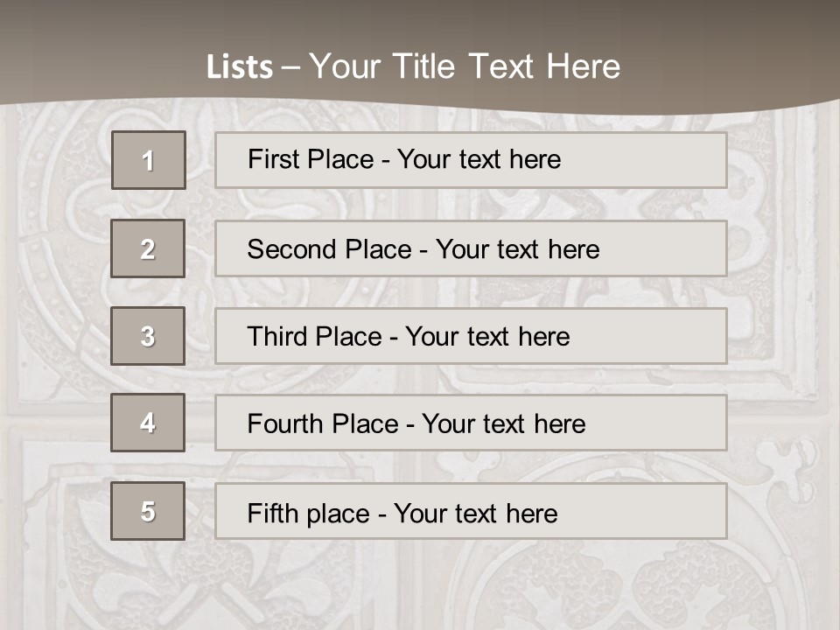840x630 pixels.
Task: Click 'Your text here' in Fourth Place row
Action: (504, 424)
